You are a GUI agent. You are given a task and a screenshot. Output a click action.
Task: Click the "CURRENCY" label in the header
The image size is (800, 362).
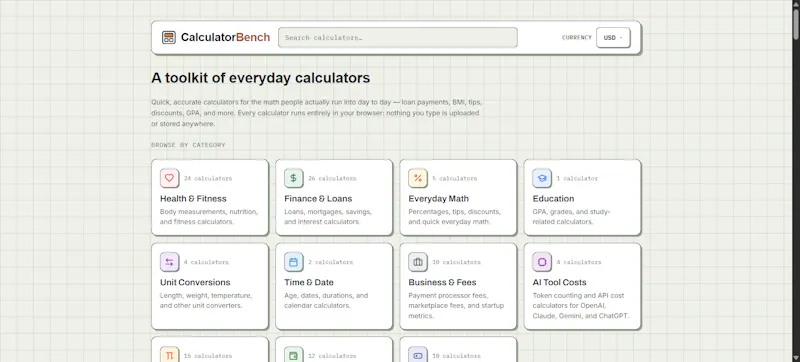[x=577, y=38]
